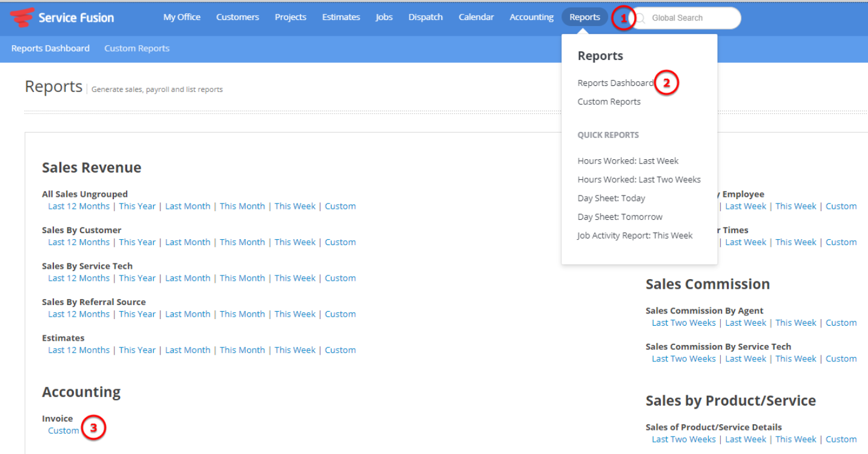The width and height of the screenshot is (868, 454).
Task: Click the Reports menu in navigation bar
Action: (585, 17)
